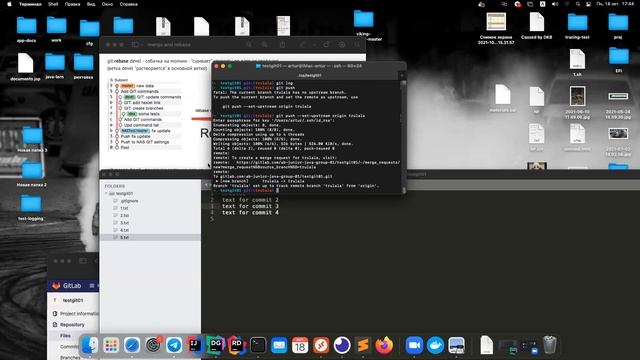
Task: Click GitLab logo in browser window
Action: [x=56, y=286]
